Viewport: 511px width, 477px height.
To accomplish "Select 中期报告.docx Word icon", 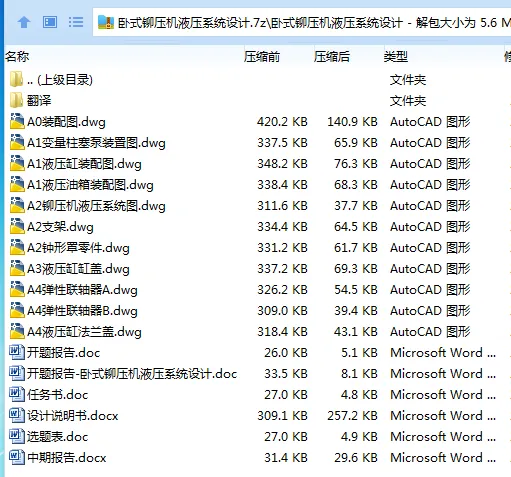I will [x=17, y=457].
